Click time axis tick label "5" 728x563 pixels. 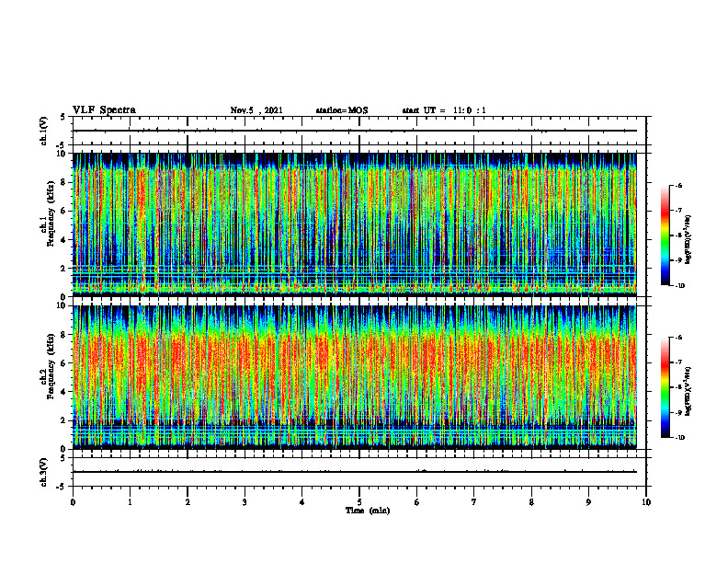coord(359,502)
